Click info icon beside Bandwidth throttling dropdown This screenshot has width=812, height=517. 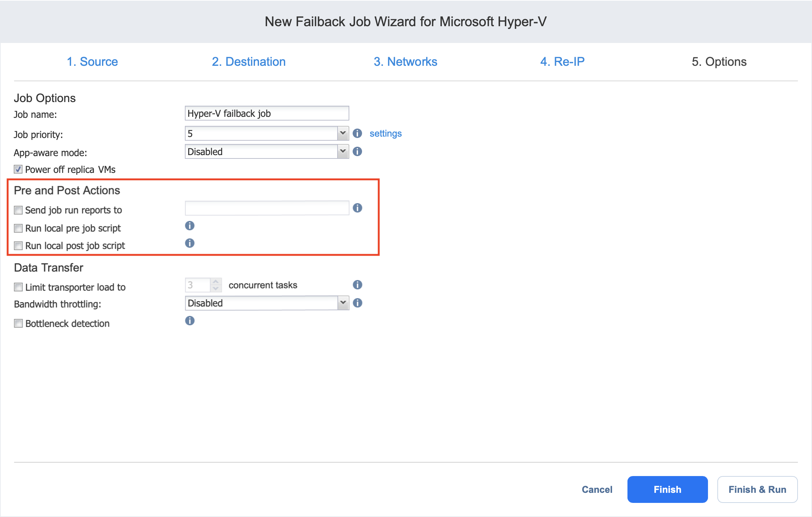tap(357, 303)
